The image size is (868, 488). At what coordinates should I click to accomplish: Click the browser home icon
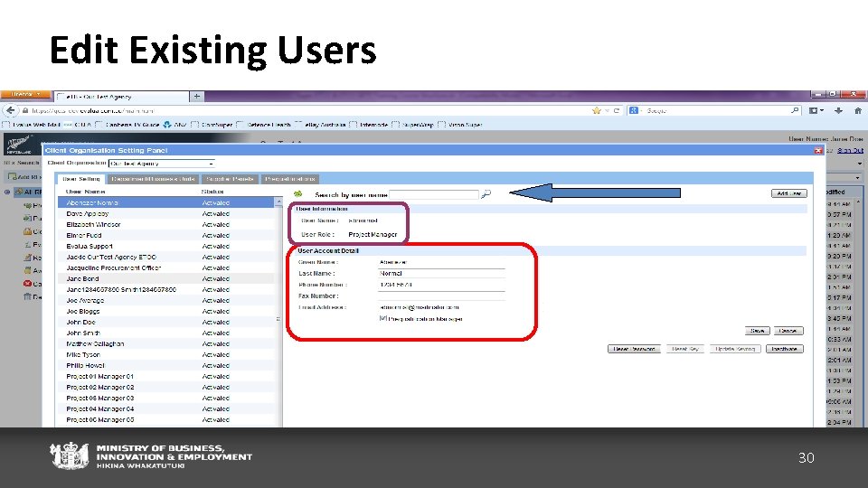857,110
